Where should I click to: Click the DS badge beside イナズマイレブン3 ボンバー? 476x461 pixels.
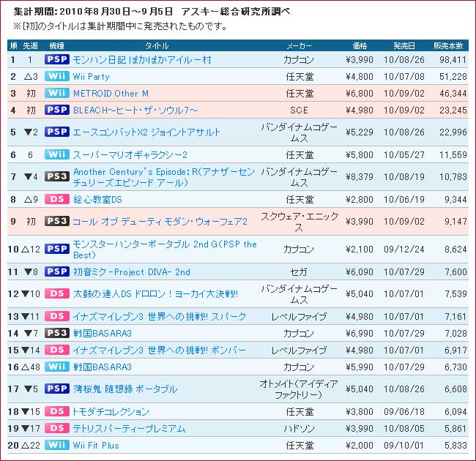click(57, 350)
